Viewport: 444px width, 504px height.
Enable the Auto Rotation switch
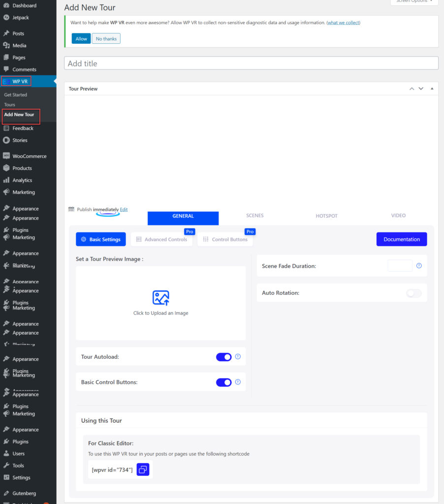(414, 293)
